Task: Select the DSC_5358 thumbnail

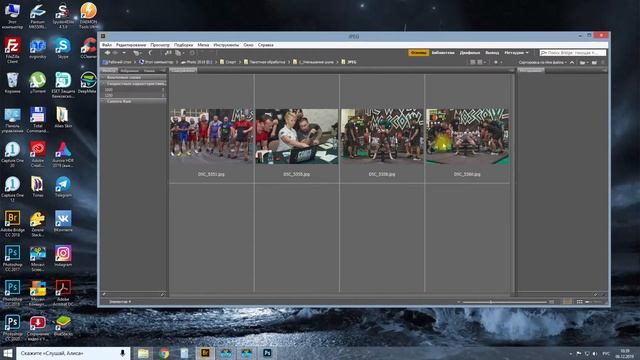Action: tap(382, 136)
